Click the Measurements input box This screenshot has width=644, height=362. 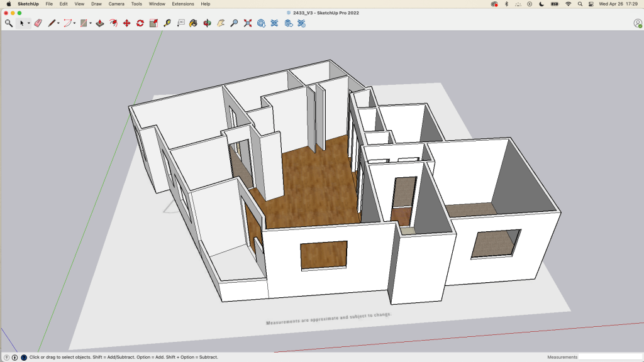coord(609,357)
